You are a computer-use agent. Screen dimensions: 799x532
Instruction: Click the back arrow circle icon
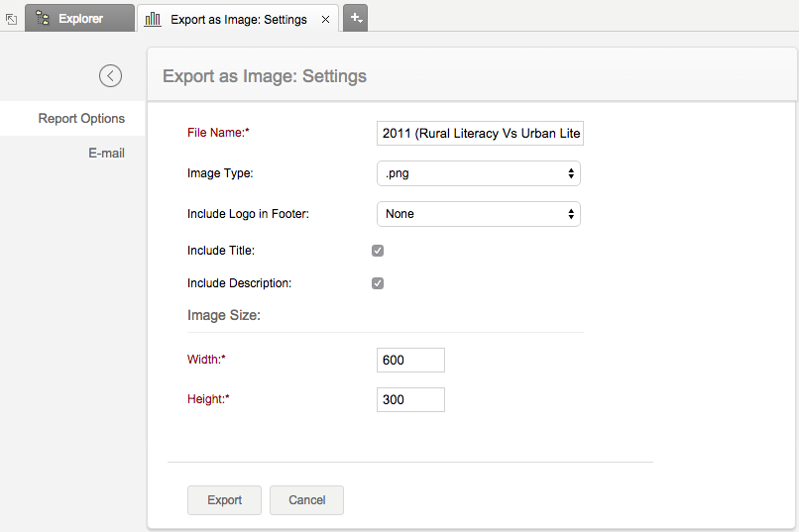pos(110,75)
